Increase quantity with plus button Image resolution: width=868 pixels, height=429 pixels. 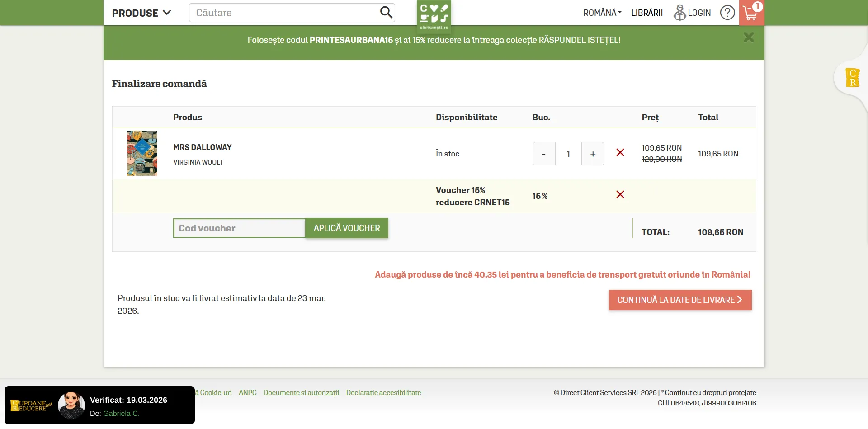click(593, 154)
